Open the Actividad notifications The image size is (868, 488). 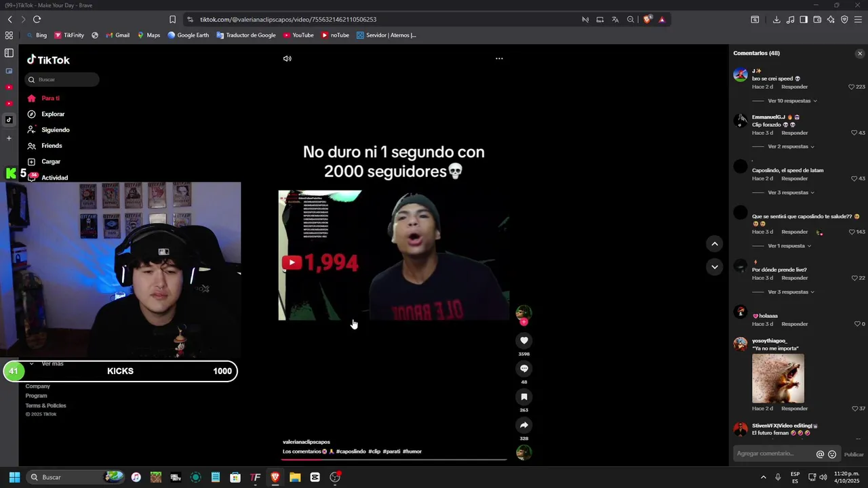[54, 178]
